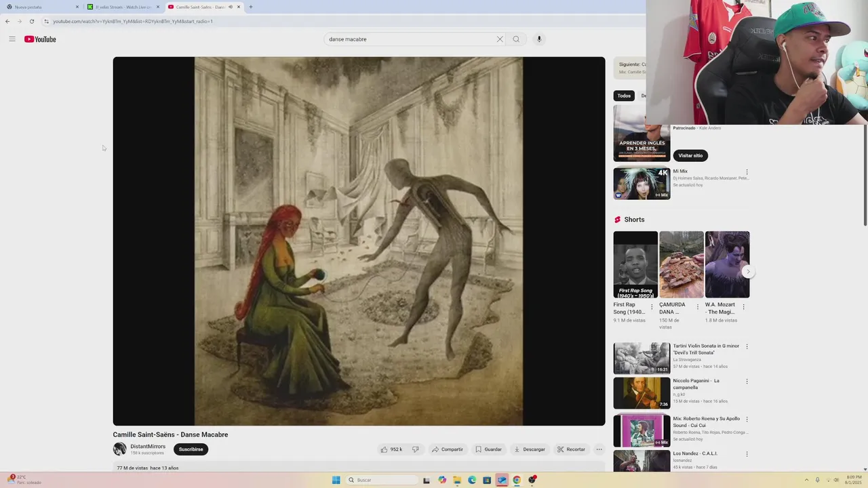Viewport: 868px width, 488px height.
Task: Open the Roberto Roena mix thumbnail
Action: tap(642, 431)
